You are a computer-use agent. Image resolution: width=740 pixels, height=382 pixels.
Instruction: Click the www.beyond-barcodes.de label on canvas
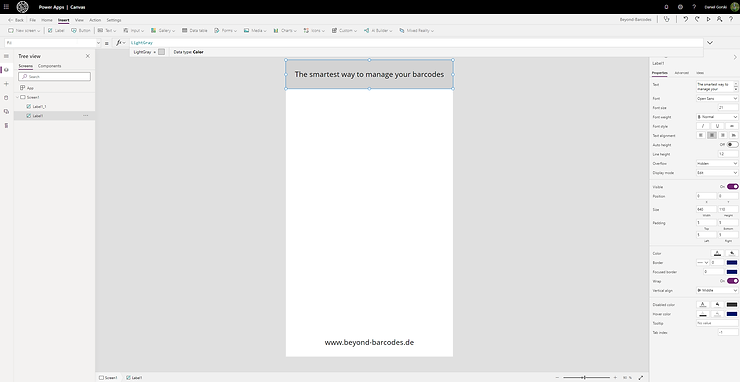click(369, 342)
